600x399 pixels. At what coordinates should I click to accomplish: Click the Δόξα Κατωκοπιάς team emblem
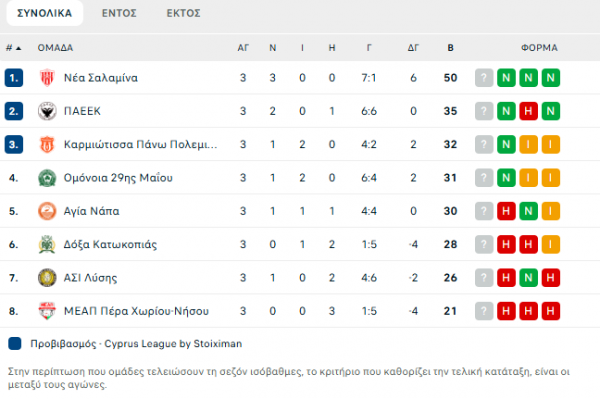[47, 244]
